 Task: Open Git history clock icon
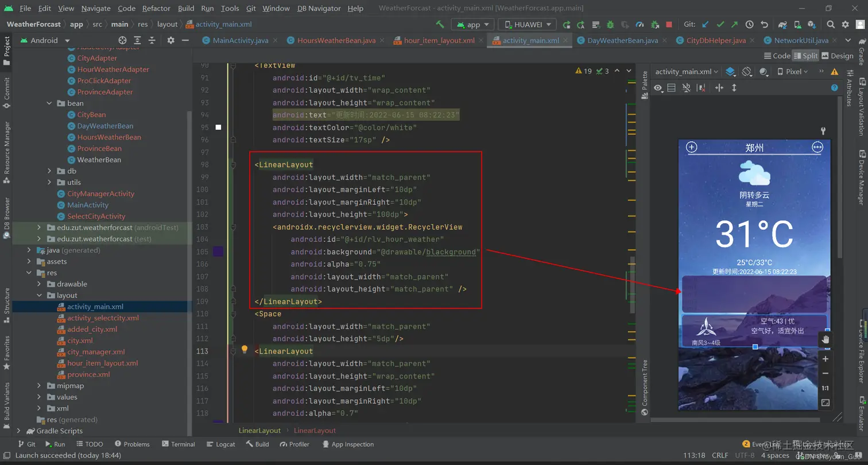point(749,25)
